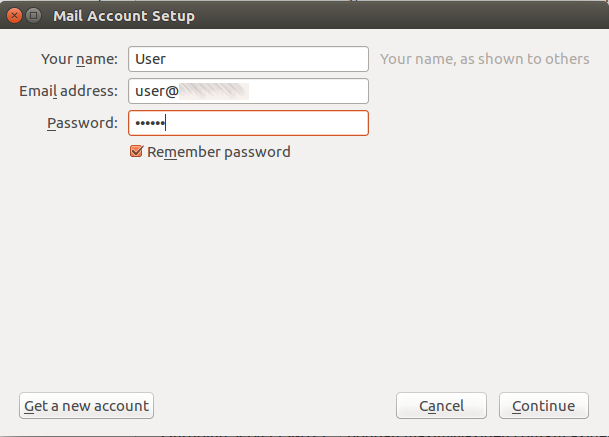The height and width of the screenshot is (437, 609).
Task: Click the "Email address:" label
Action: pyautogui.click(x=68, y=91)
